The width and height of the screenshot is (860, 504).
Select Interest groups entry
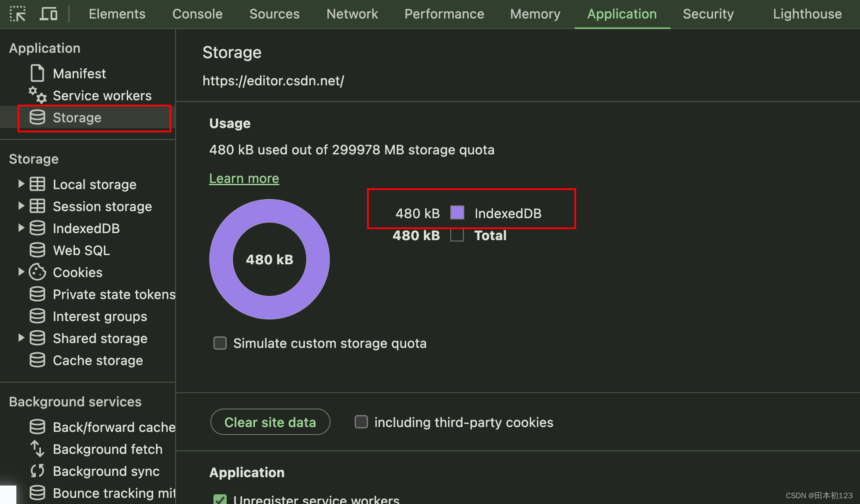coord(100,316)
